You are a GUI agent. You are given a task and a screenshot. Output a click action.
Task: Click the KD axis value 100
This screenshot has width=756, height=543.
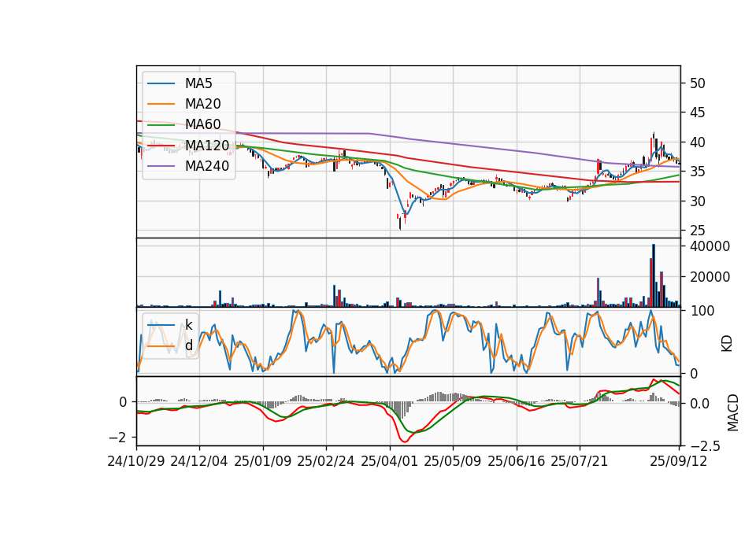pos(702,311)
